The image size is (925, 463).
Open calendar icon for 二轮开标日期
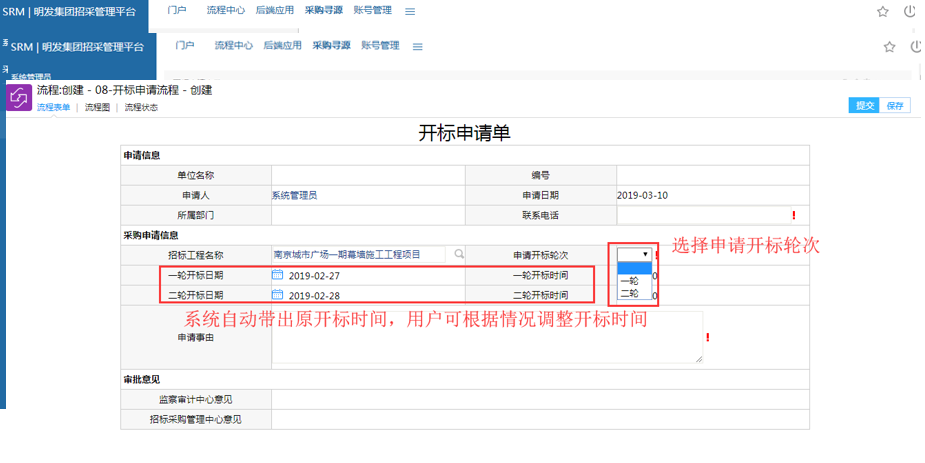click(278, 295)
